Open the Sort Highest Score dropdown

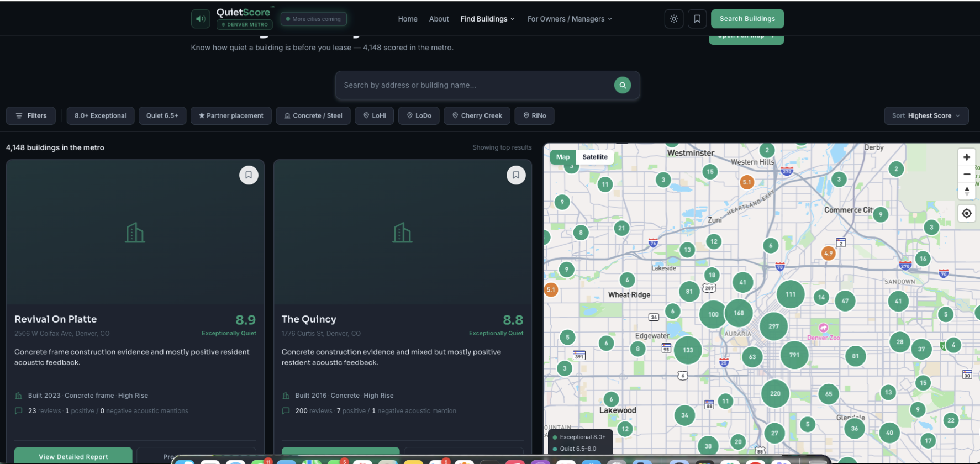[926, 116]
